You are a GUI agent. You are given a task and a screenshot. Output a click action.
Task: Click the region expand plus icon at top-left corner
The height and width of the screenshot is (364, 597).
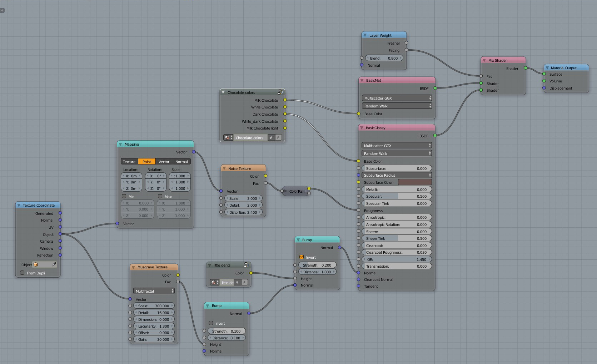coord(2,10)
